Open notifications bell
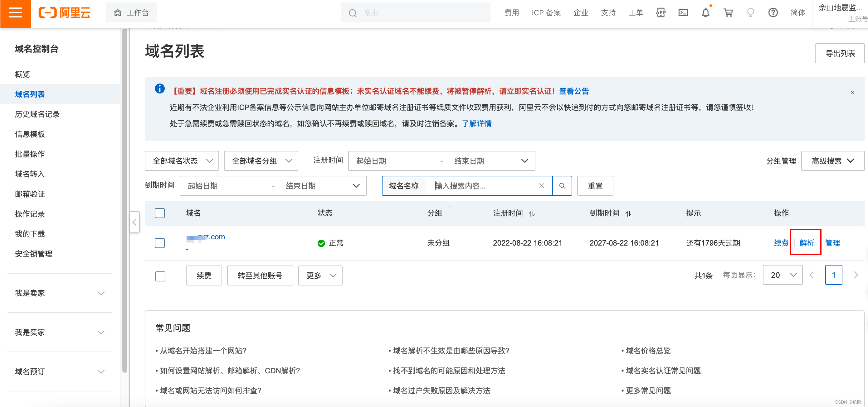Screen dimensions: 868x407 click(705, 13)
